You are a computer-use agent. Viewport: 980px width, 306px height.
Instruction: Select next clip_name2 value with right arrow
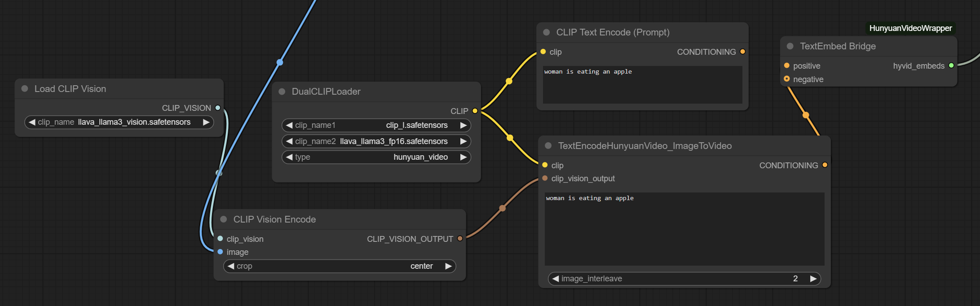pos(464,141)
